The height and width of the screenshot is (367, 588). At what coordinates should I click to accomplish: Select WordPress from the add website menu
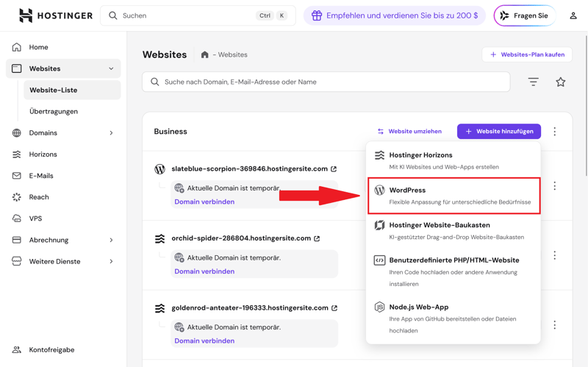[x=453, y=196]
